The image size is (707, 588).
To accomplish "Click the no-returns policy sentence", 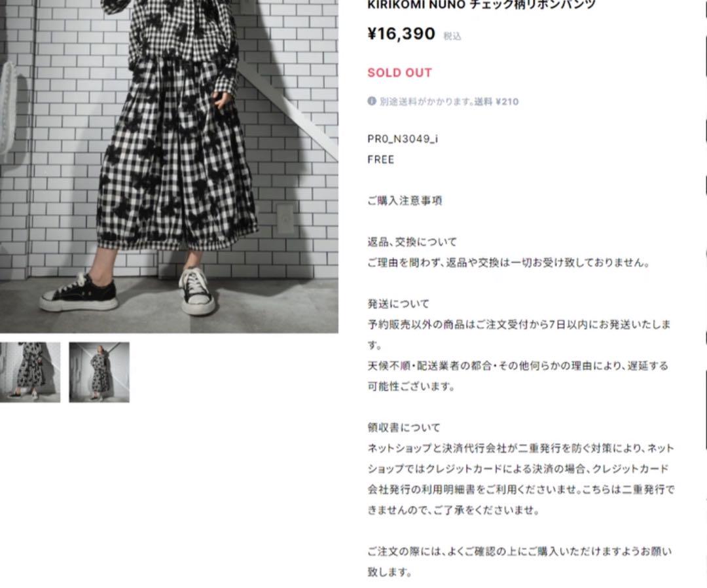I will [508, 263].
